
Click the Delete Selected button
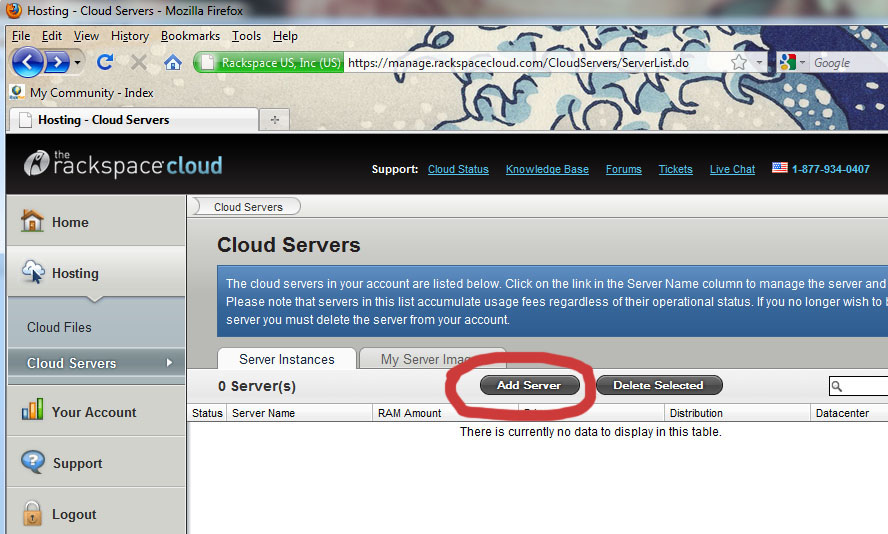(658, 385)
